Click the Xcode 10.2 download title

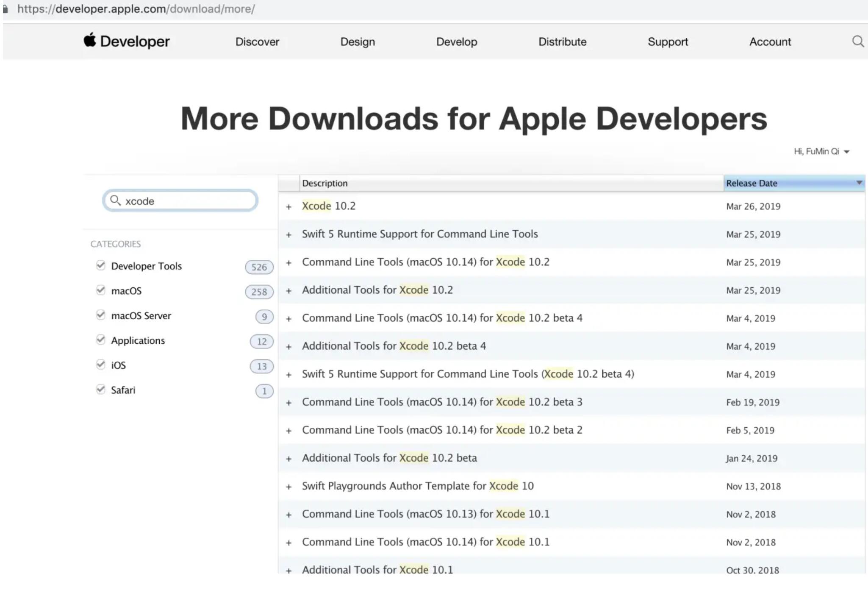(329, 206)
